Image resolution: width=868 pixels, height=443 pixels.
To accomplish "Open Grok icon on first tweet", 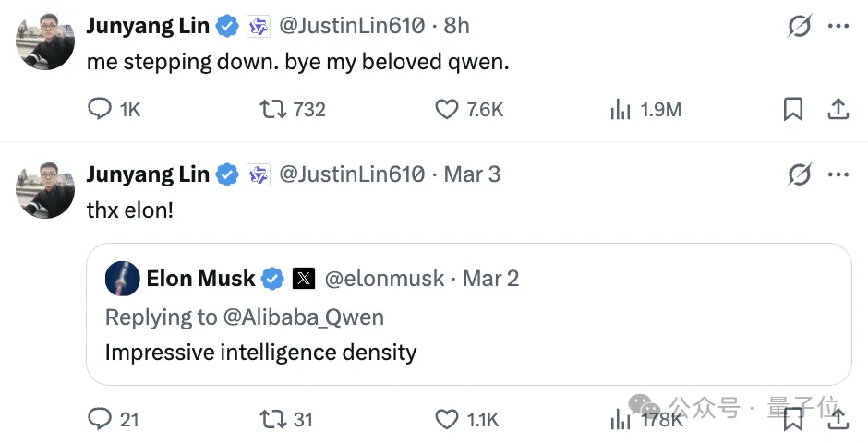I will 799,27.
